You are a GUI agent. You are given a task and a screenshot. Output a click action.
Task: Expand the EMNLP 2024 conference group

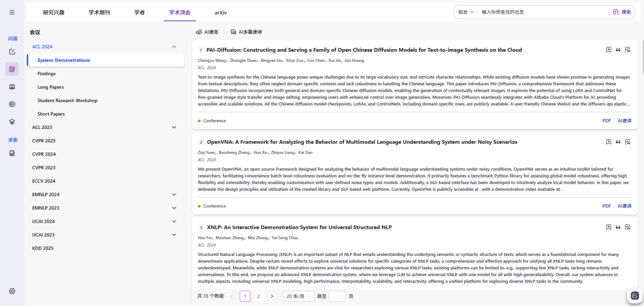pyautogui.click(x=174, y=195)
